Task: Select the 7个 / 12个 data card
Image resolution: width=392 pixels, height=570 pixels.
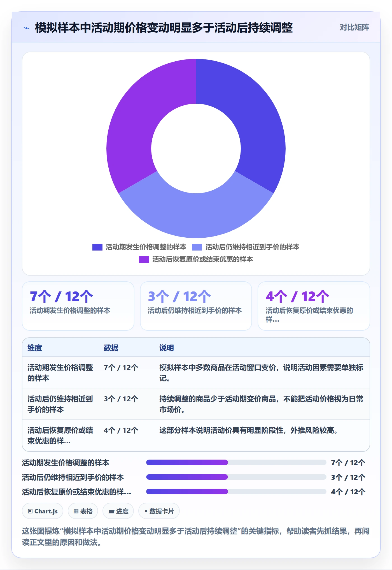Action: click(x=78, y=306)
